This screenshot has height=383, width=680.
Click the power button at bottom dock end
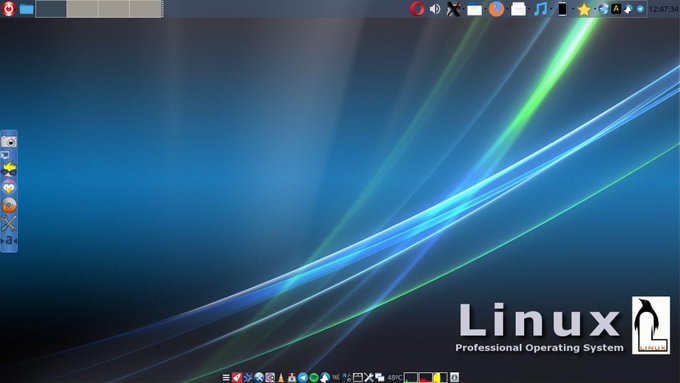[x=454, y=377]
